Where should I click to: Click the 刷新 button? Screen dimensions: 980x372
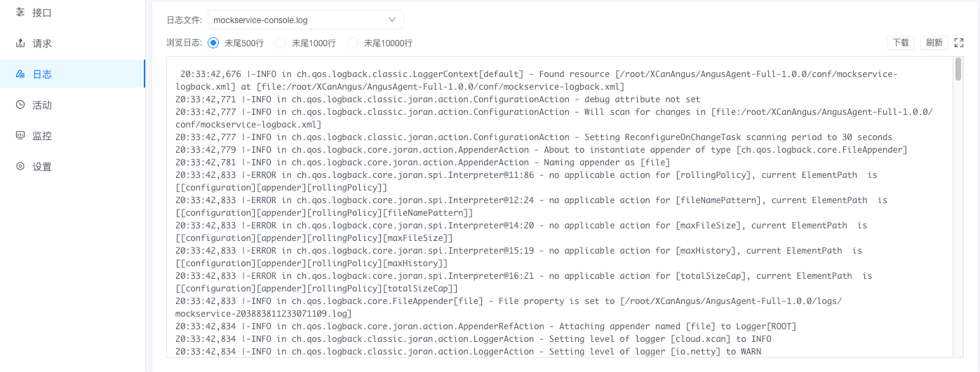934,43
